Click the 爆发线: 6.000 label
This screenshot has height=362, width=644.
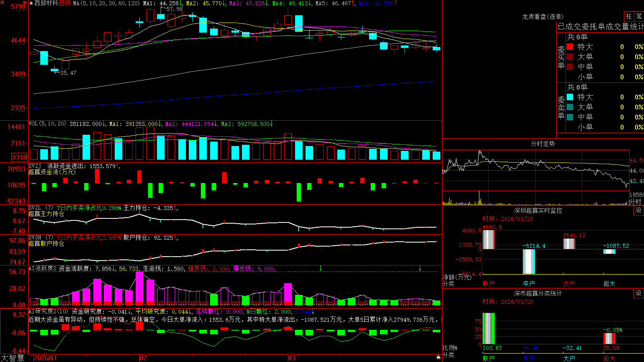pyautogui.click(x=254, y=268)
